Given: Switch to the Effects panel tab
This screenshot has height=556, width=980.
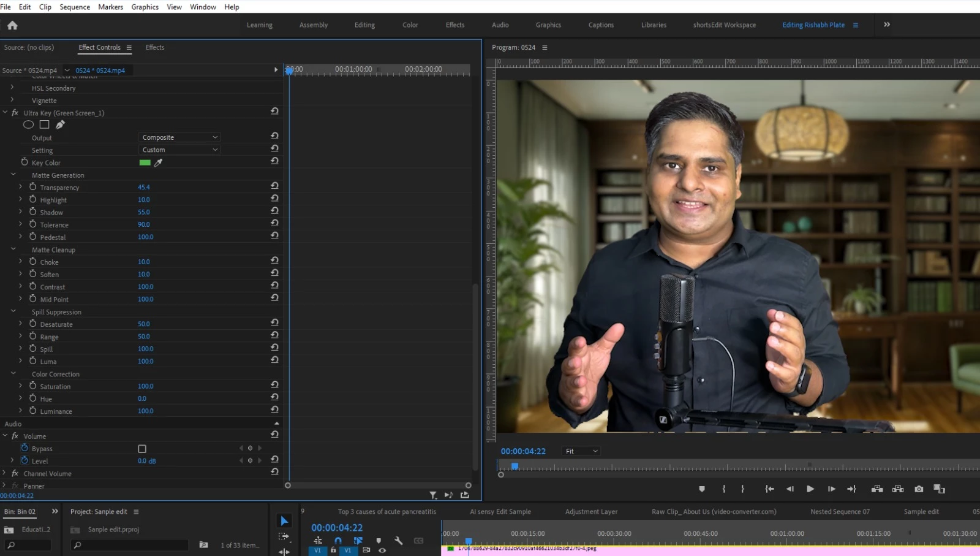Looking at the screenshot, I should tap(155, 47).
